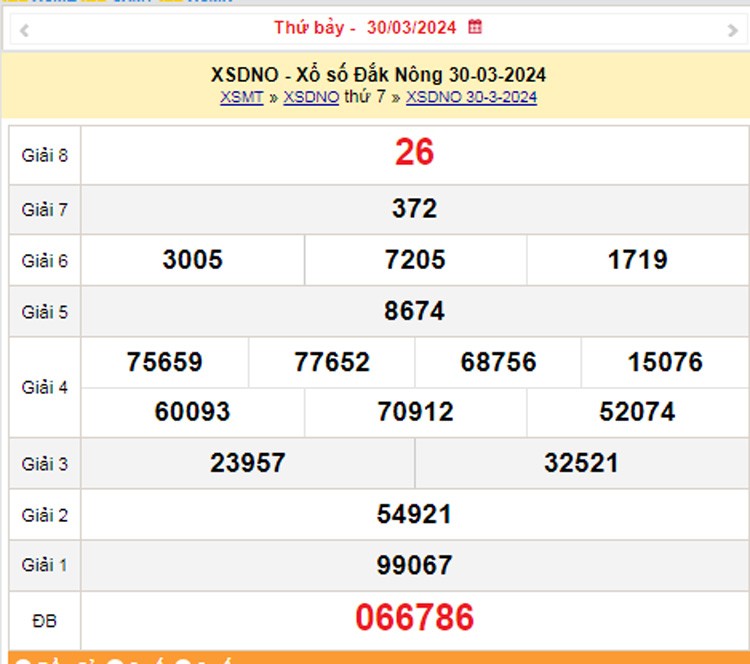
Task: Click Giải 4 number 52074
Action: coord(637,412)
